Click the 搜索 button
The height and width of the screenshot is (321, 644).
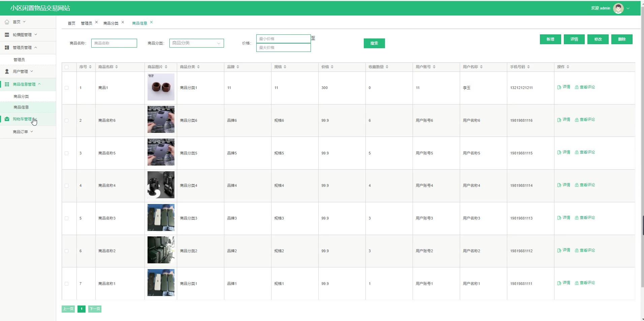point(374,43)
